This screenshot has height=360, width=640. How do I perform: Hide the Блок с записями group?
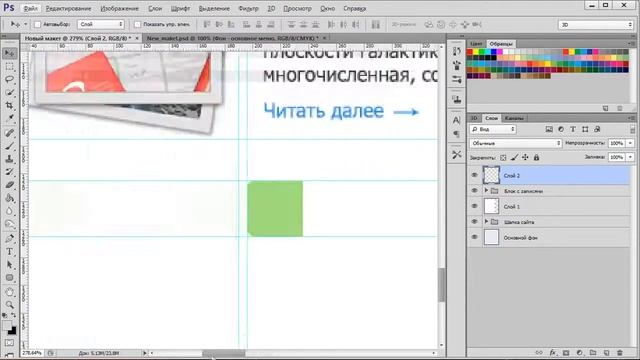474,191
